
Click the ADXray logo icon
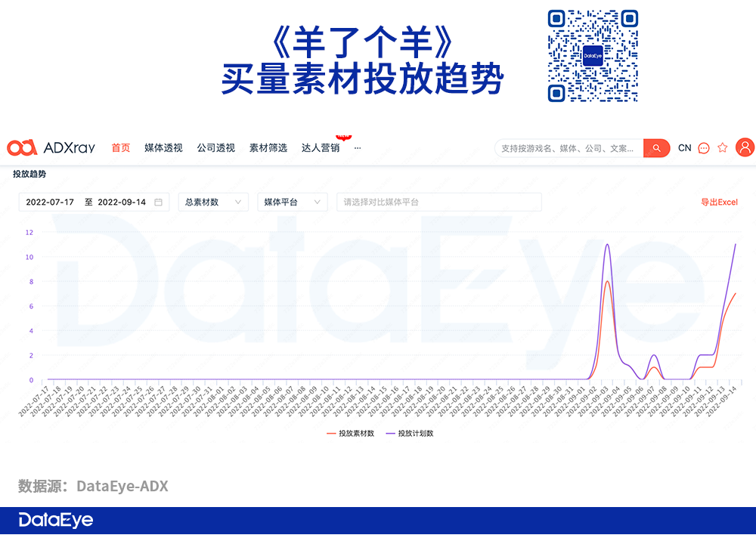(22, 147)
